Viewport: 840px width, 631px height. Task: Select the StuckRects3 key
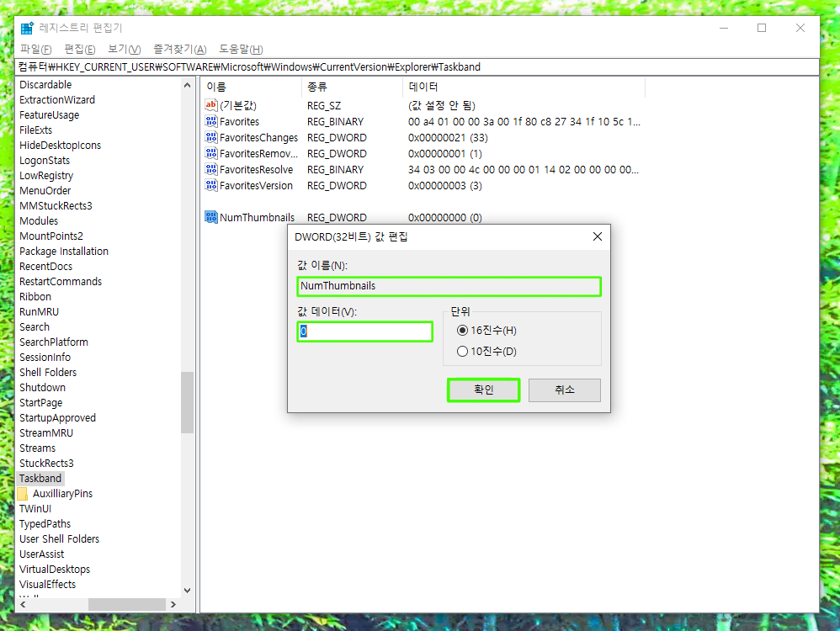coord(46,464)
